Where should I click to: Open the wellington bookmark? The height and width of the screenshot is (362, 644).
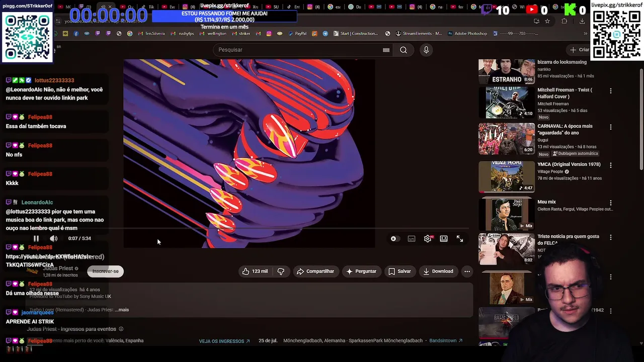(213, 34)
